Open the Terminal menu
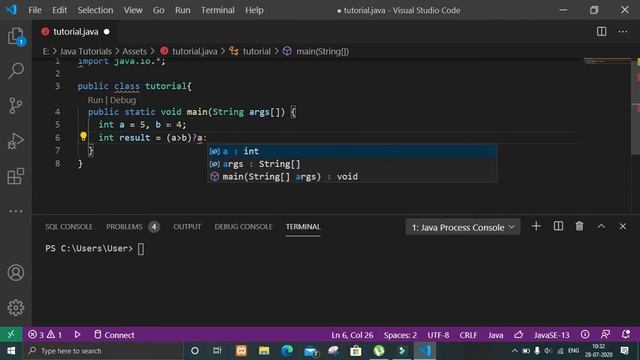 (218, 10)
